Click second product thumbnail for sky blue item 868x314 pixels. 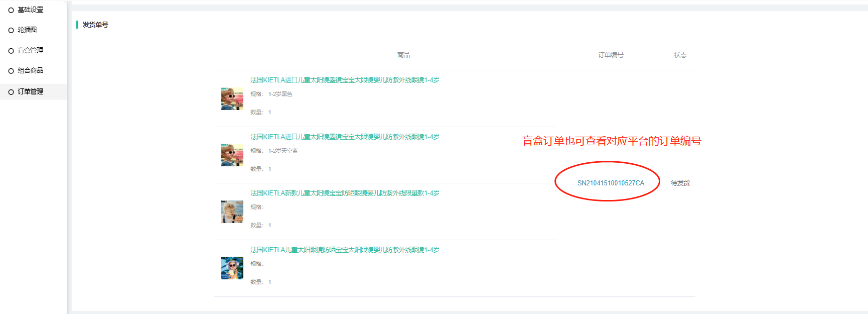click(x=232, y=155)
